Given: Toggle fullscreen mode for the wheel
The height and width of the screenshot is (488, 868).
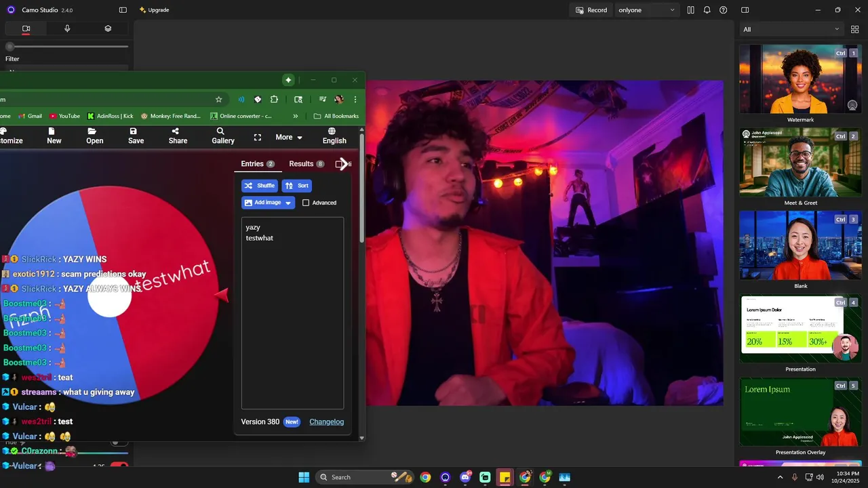Looking at the screenshot, I should (x=258, y=137).
